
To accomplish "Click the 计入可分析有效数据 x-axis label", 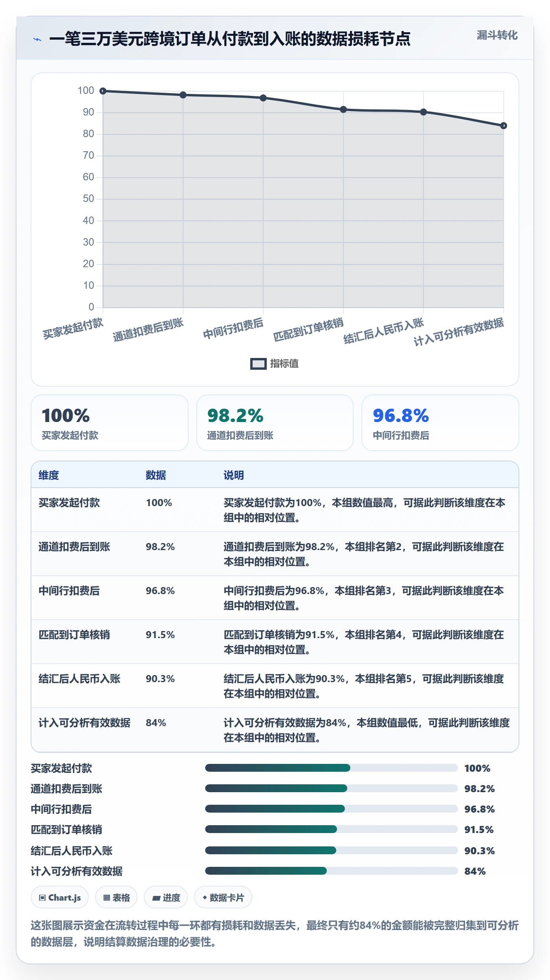I will click(458, 332).
